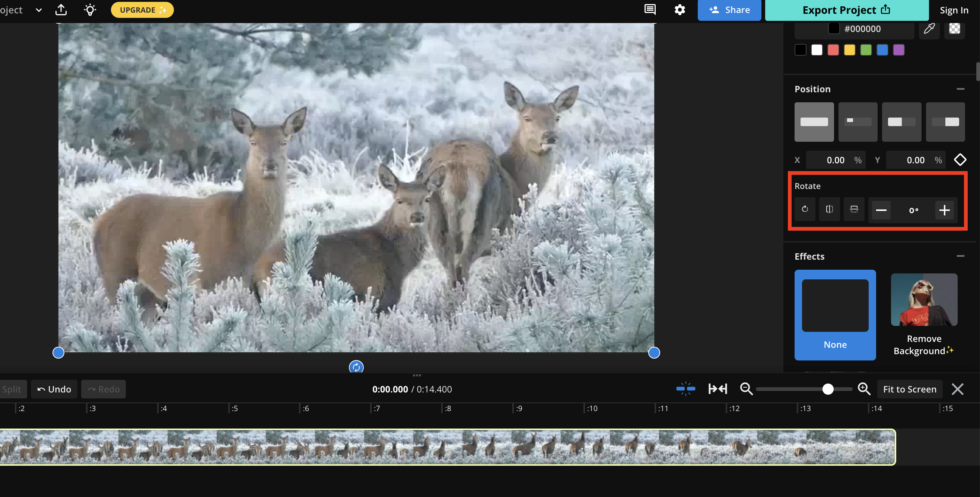Pick the red color swatch
This screenshot has height=497, width=980.
[x=833, y=50]
